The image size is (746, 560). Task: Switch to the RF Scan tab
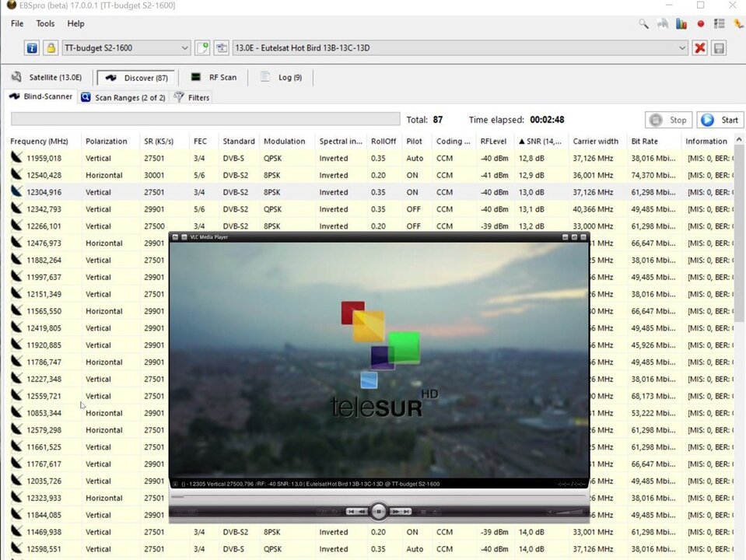pyautogui.click(x=215, y=77)
